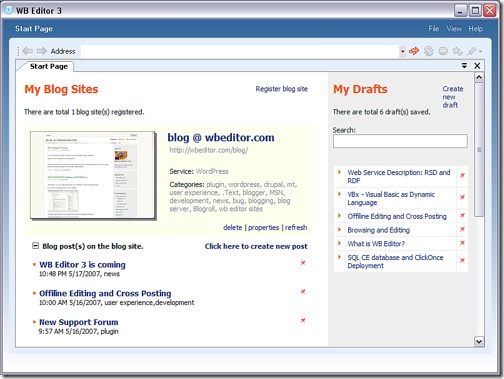Screen dimensions: 504x379
Task: Select the Start Page tab
Action: pyautogui.click(x=49, y=66)
